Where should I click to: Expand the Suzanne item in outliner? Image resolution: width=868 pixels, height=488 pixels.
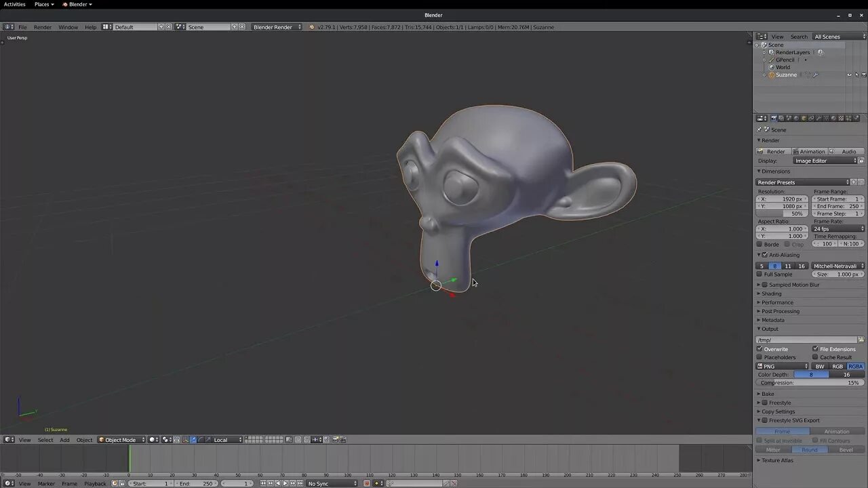(x=764, y=75)
